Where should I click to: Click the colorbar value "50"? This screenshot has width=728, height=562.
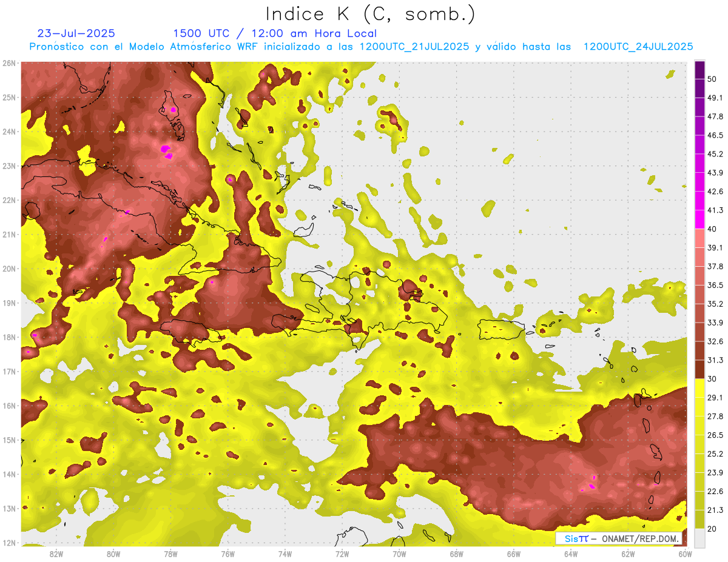(712, 79)
